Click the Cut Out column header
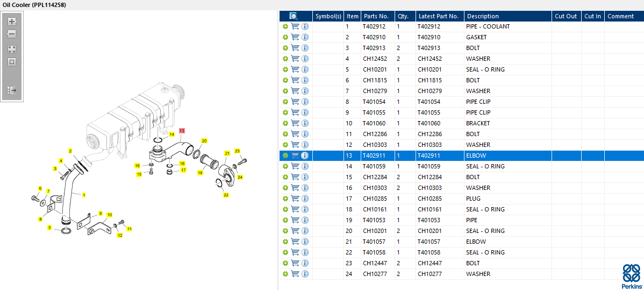The image size is (644, 290). pyautogui.click(x=566, y=16)
